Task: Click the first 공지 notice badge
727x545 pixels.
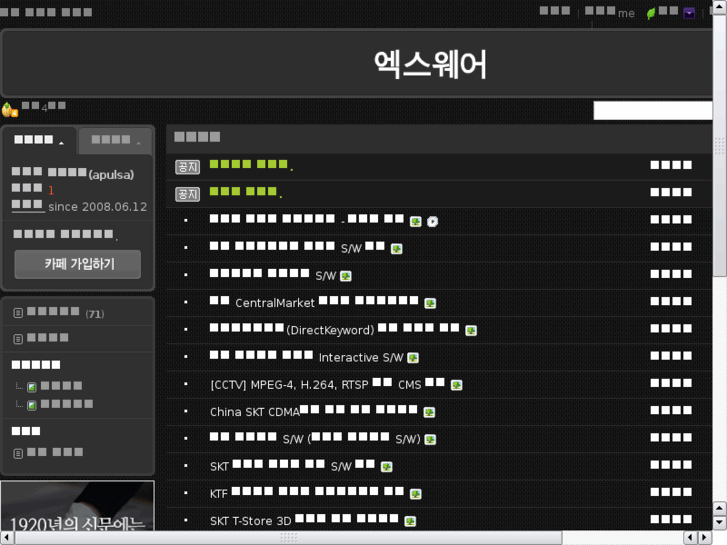Action: (188, 167)
